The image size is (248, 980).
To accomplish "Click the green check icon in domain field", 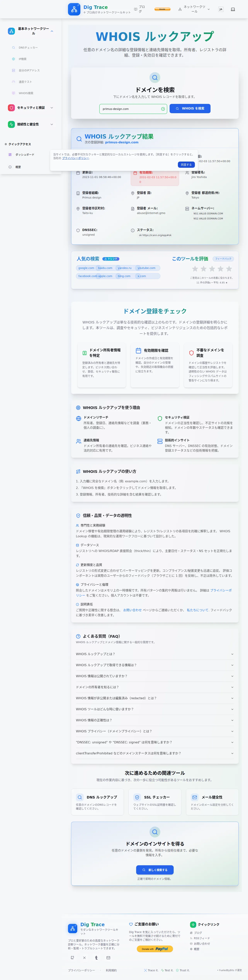I will [163, 109].
